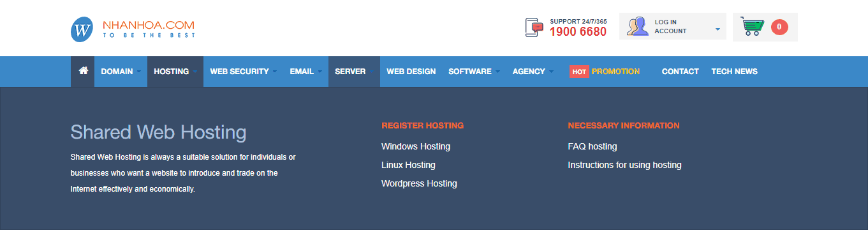
Task: Click the user account avatar icon
Action: 637,27
